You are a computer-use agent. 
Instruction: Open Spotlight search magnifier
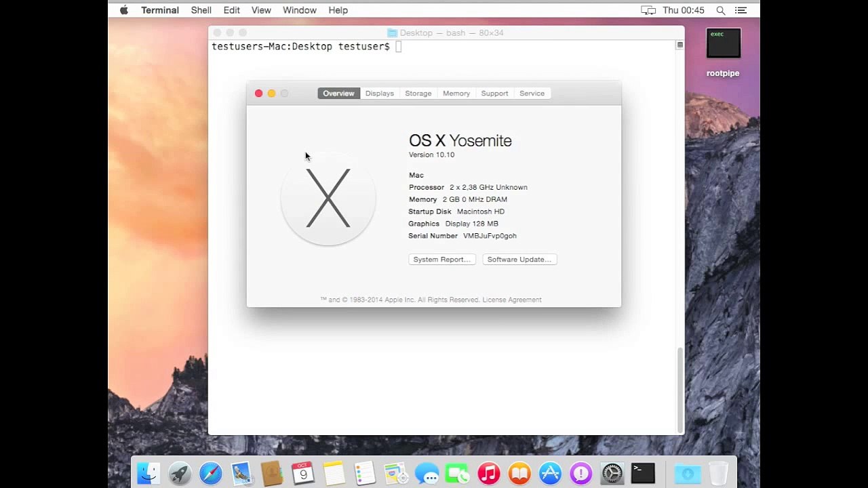coord(721,10)
